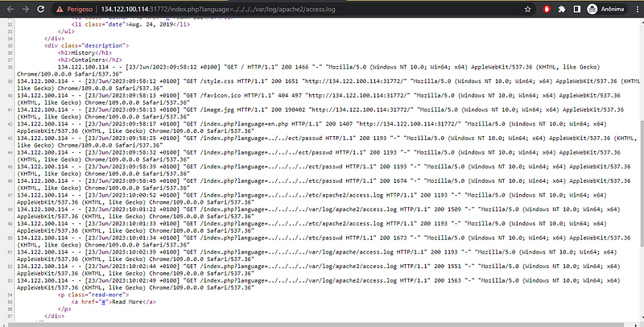Image resolution: width=644 pixels, height=327 pixels.
Task: Reload the current page
Action: (41, 9)
